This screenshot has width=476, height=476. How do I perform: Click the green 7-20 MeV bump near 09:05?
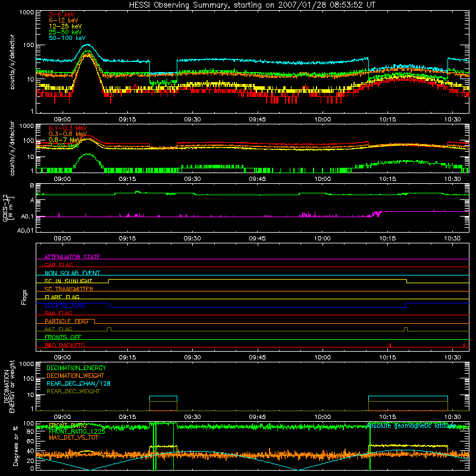point(87,160)
